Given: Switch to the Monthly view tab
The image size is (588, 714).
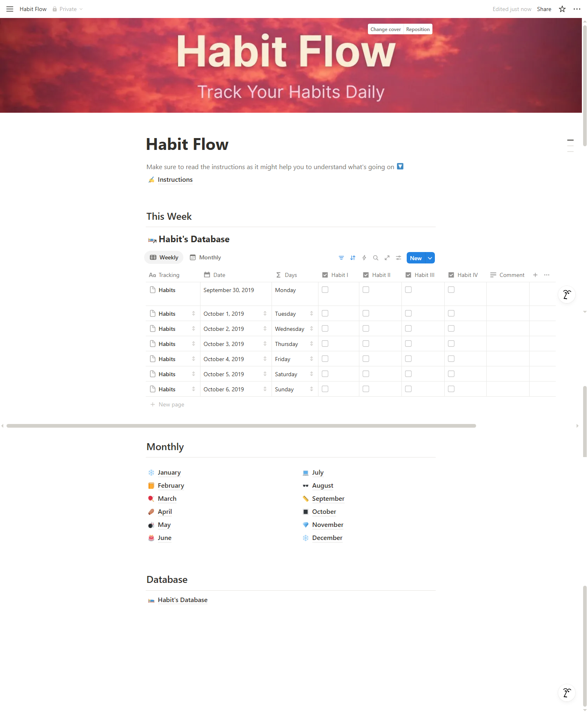Looking at the screenshot, I should click(x=205, y=257).
